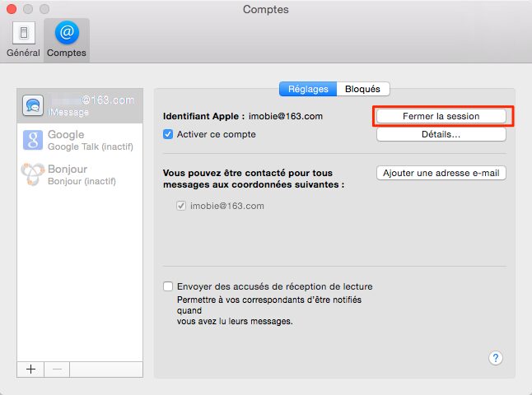Click the 'Permettre à vos correspondants' description

(269, 310)
